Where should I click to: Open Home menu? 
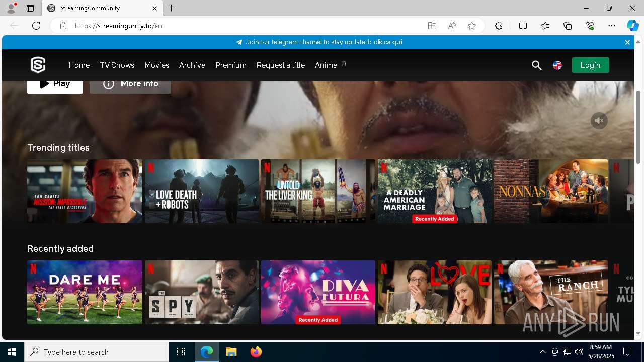pyautogui.click(x=79, y=65)
